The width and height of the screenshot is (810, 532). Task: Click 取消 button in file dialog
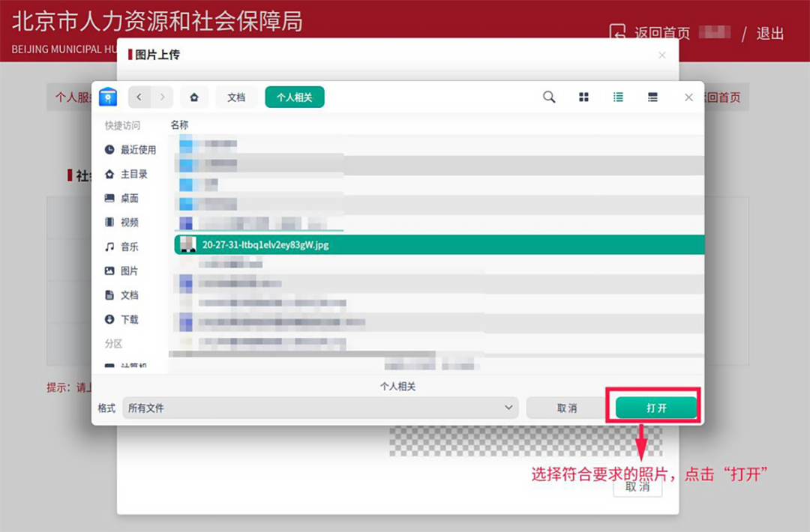point(566,408)
